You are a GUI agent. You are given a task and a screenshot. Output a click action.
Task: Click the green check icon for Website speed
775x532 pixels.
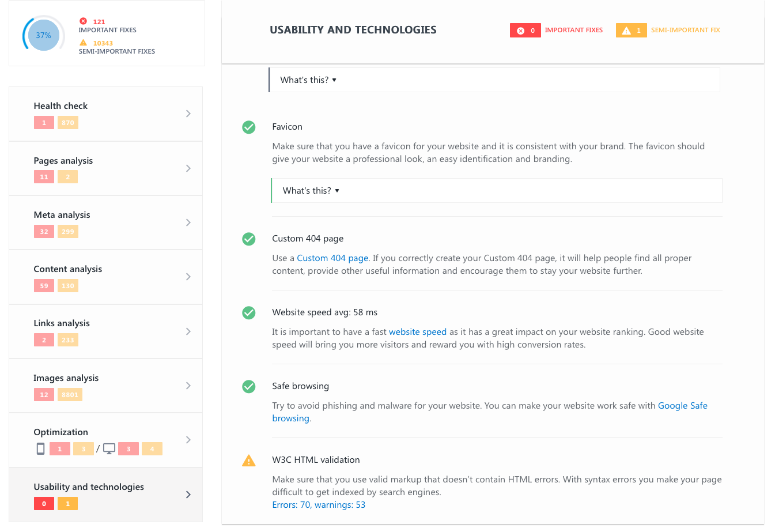tap(249, 312)
